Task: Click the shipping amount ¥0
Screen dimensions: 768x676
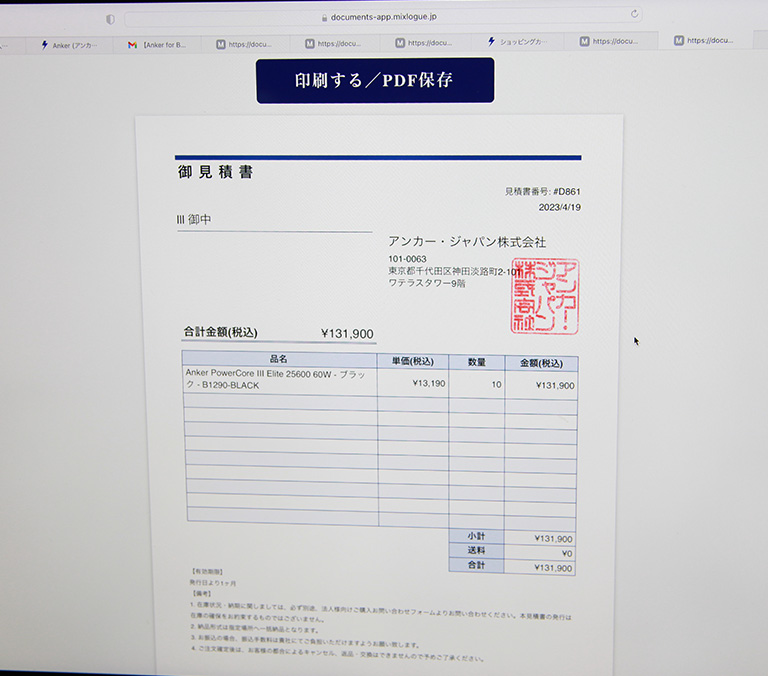Action: (x=567, y=554)
